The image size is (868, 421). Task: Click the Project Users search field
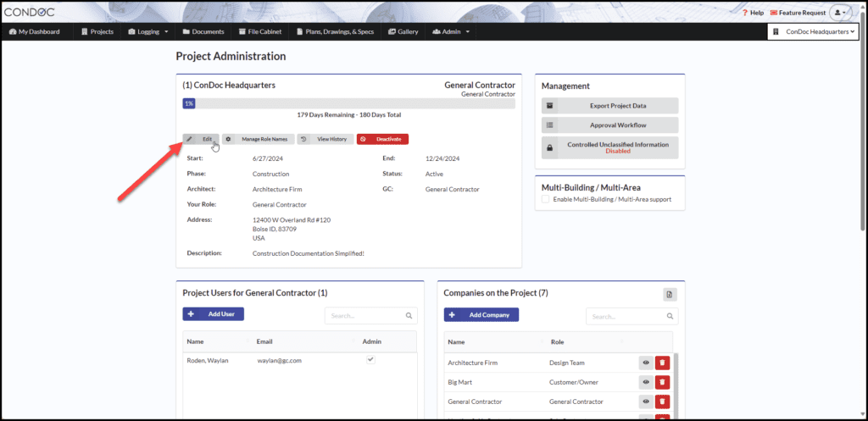tap(371, 316)
